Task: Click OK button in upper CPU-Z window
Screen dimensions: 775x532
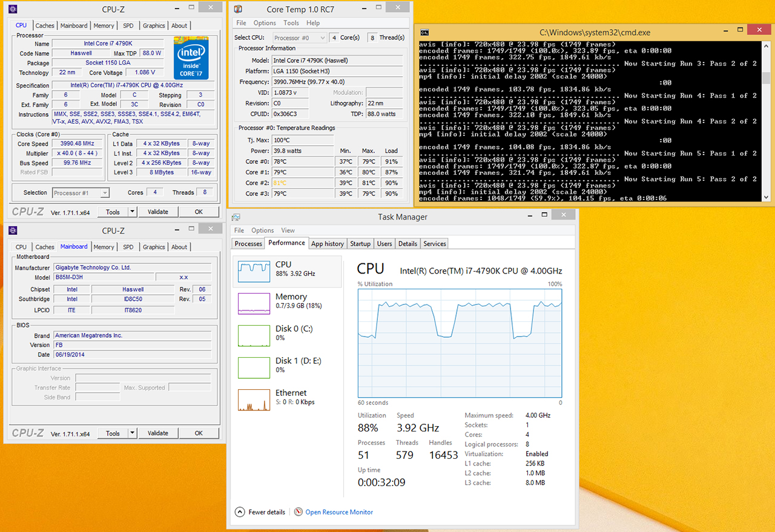Action: (x=199, y=212)
